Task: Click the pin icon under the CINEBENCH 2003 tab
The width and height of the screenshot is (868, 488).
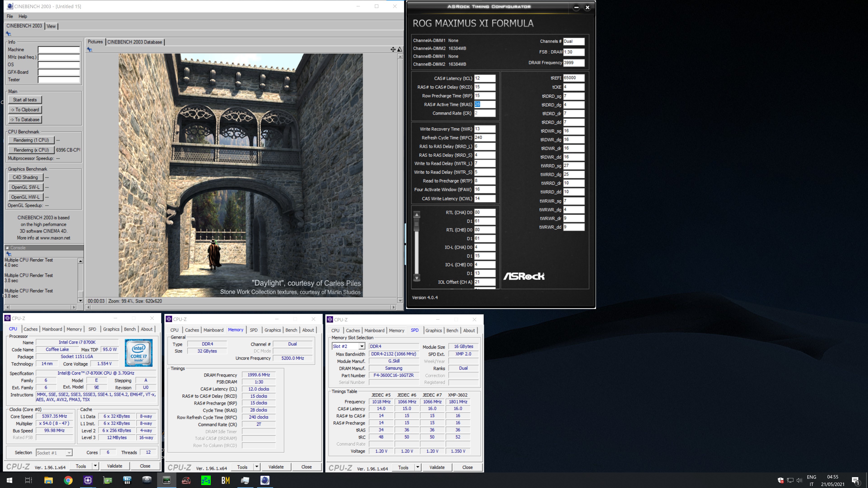Action: point(8,34)
